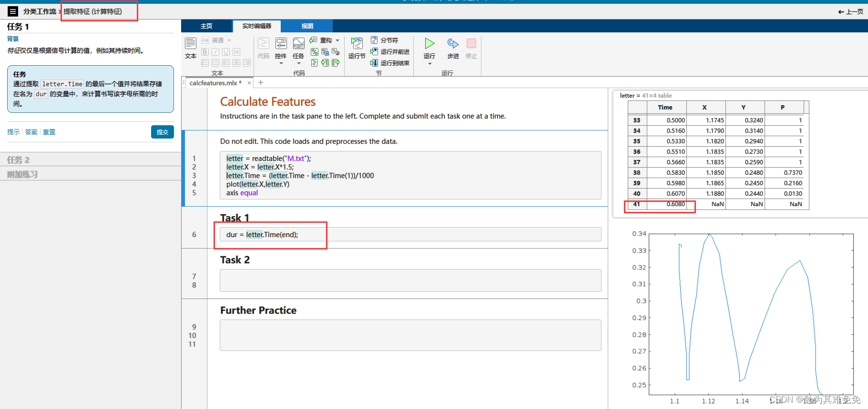This screenshot has height=409, width=868.
Task: Click the empty Task 2 code box
Action: [x=410, y=280]
